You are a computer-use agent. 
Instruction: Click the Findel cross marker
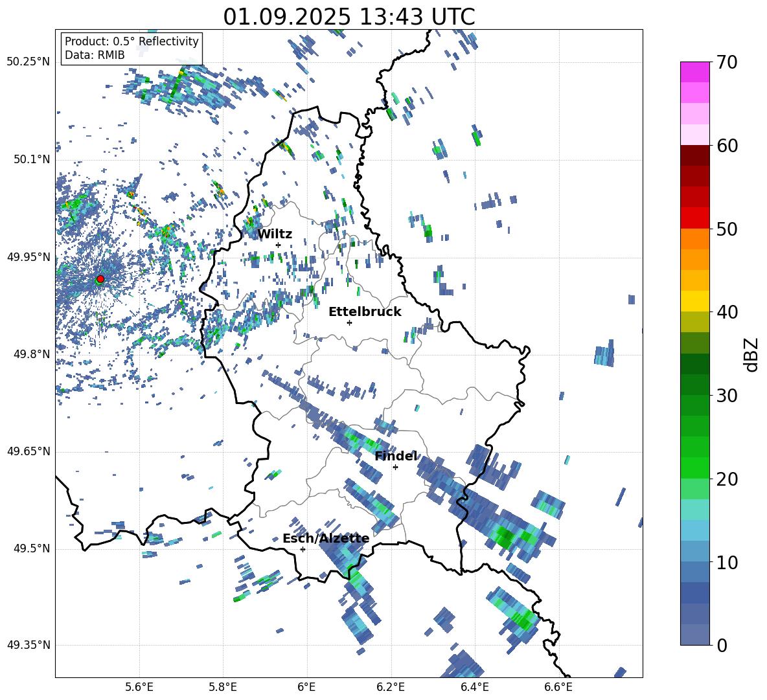[395, 468]
